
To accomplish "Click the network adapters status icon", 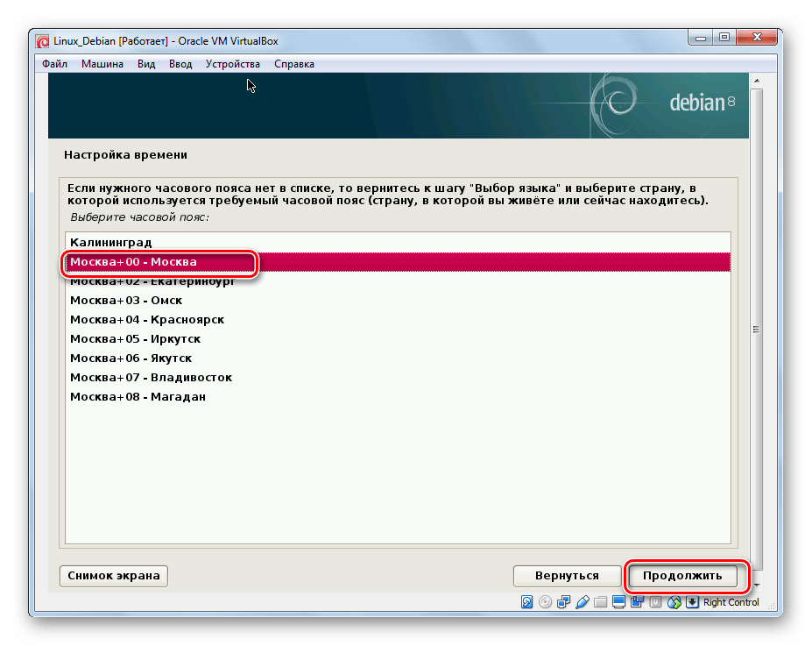I will point(563,602).
